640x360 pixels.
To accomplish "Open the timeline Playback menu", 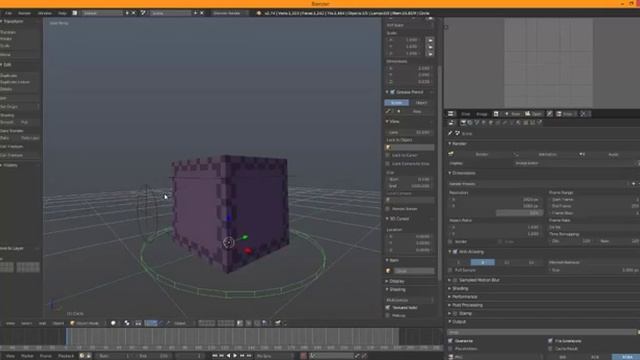I will click(x=66, y=356).
